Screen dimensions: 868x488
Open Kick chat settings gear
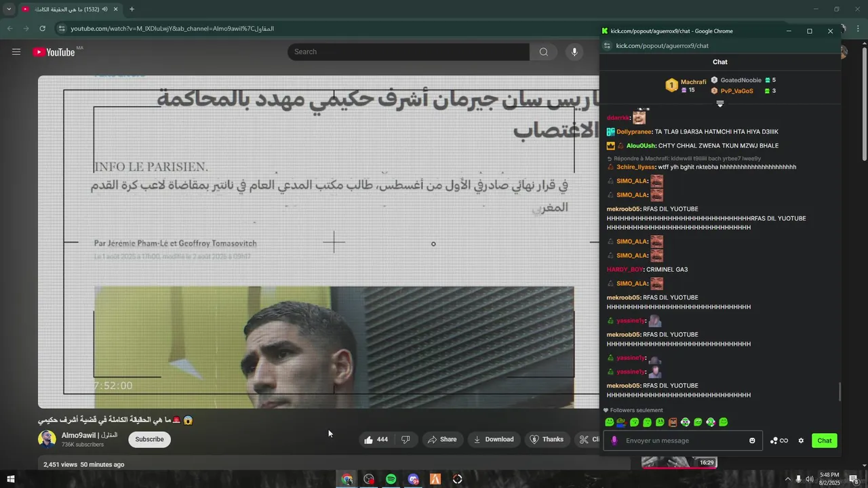[801, 441]
